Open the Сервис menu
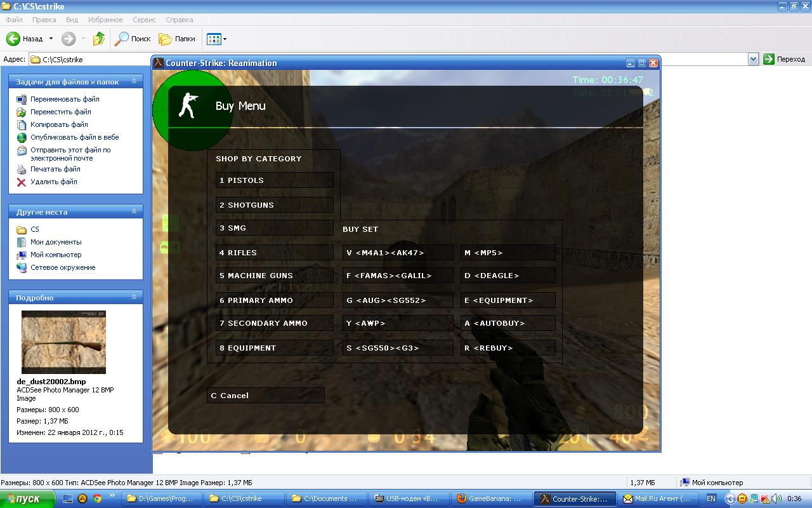Screen dimensions: 812x508 (x=144, y=20)
